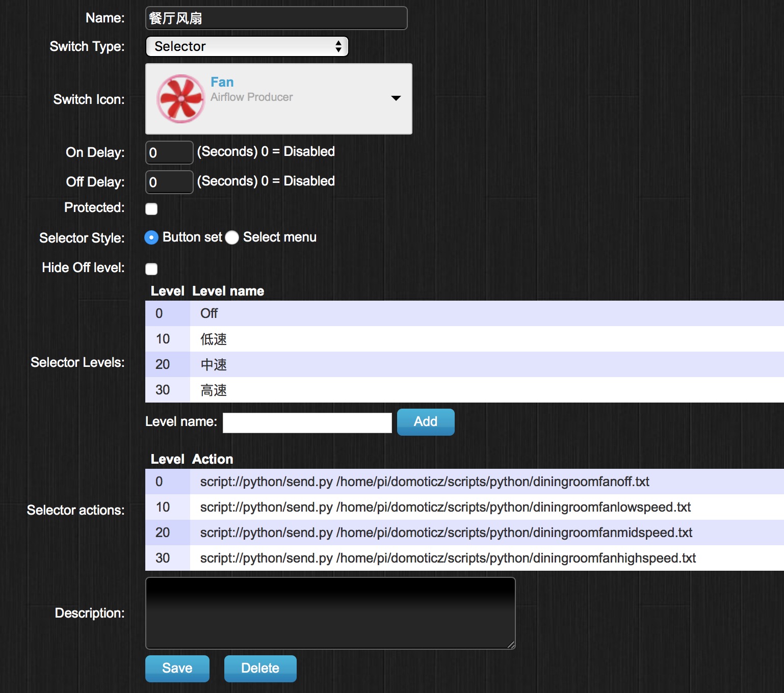784x693 pixels.
Task: Click level 20 cell in Selector Levels
Action: point(167,364)
